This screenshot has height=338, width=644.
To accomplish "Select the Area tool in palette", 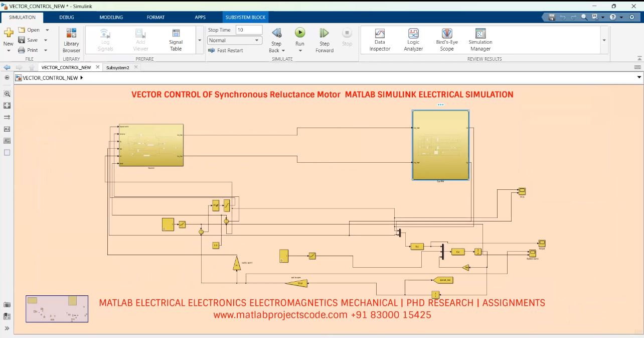I will pyautogui.click(x=7, y=152).
